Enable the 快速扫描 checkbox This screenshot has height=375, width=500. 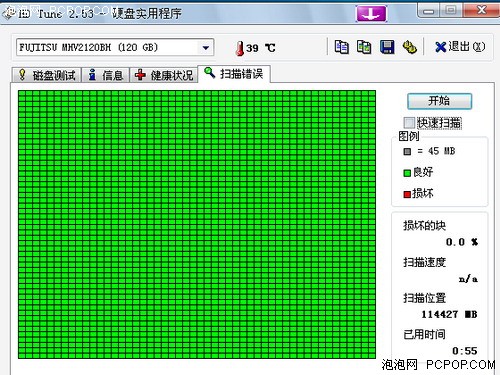pos(409,123)
